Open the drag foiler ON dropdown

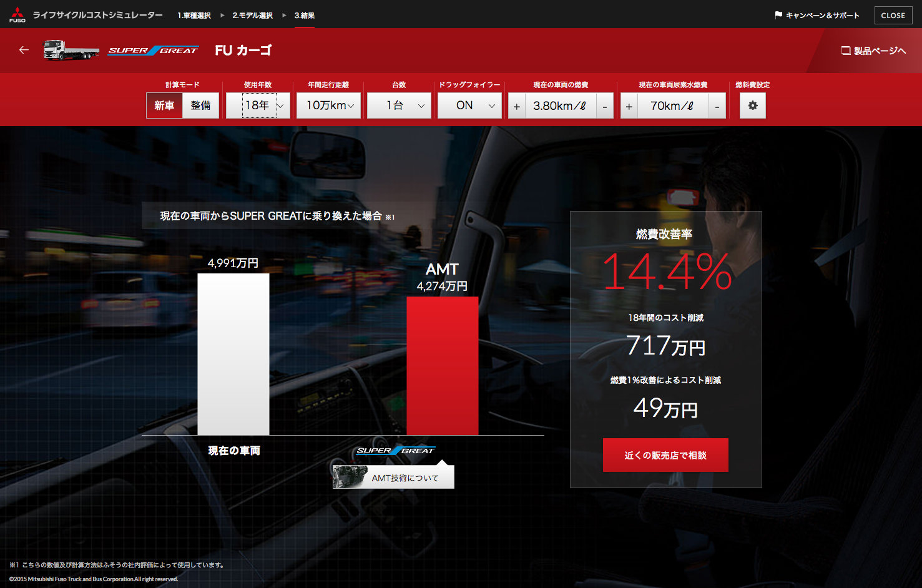click(x=470, y=105)
